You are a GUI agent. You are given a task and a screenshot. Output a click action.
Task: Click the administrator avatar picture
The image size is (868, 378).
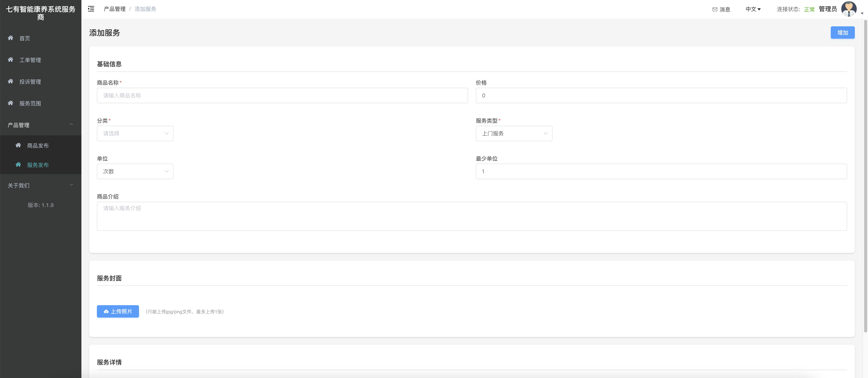coord(849,9)
